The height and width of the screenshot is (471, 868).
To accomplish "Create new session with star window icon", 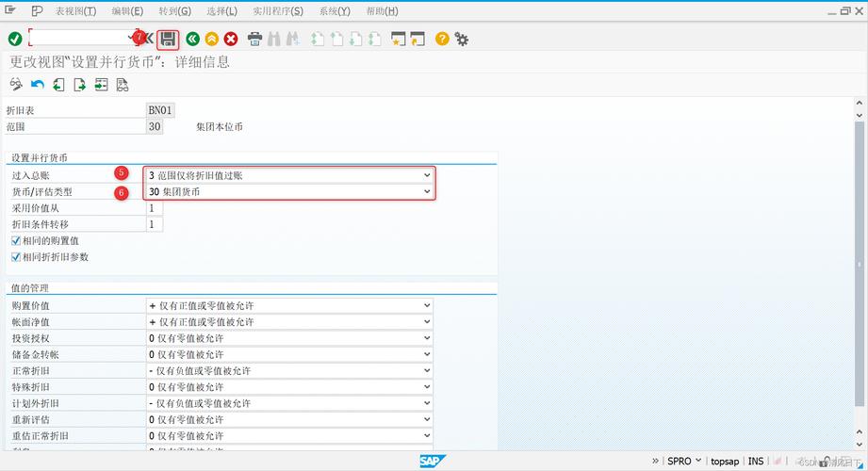I will 398,39.
